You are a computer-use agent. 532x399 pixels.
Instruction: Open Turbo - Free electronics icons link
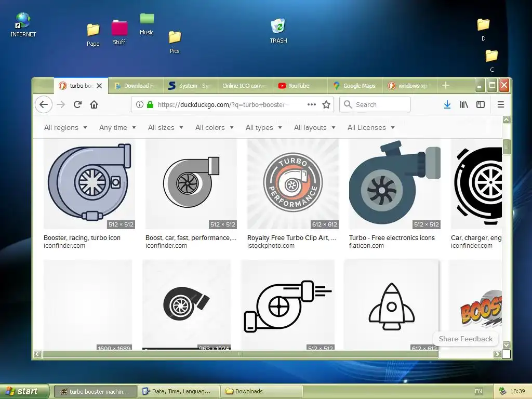click(x=392, y=238)
